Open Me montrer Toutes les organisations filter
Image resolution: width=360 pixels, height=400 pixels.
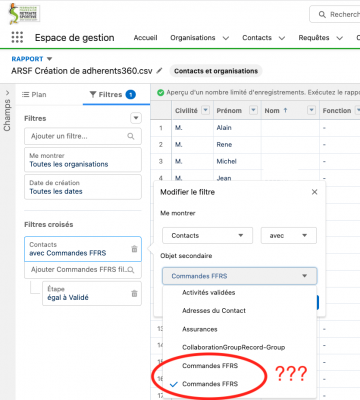click(x=83, y=160)
